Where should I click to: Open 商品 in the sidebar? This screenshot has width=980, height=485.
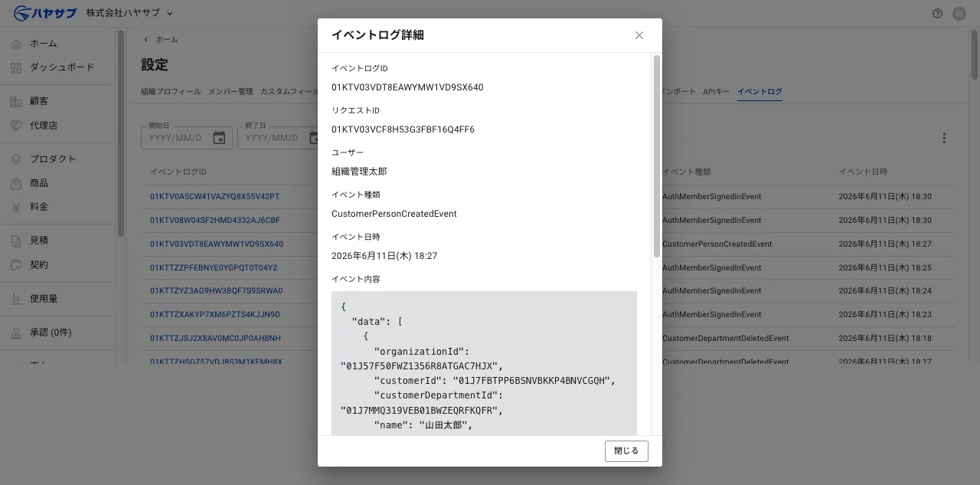point(57,183)
